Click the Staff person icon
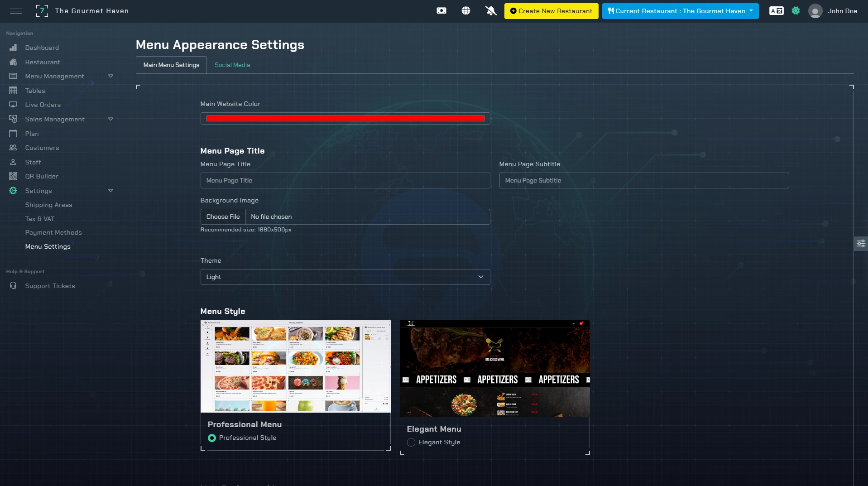868x486 pixels. pyautogui.click(x=13, y=162)
